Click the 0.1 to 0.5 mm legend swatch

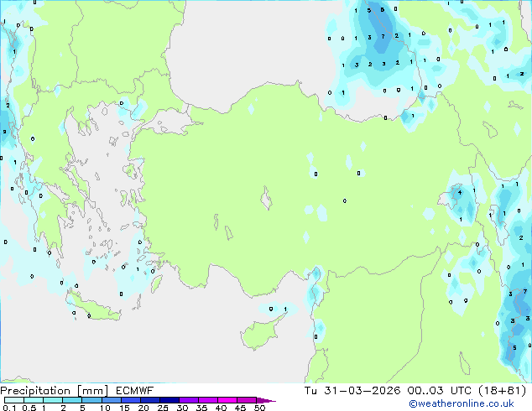point(14,400)
